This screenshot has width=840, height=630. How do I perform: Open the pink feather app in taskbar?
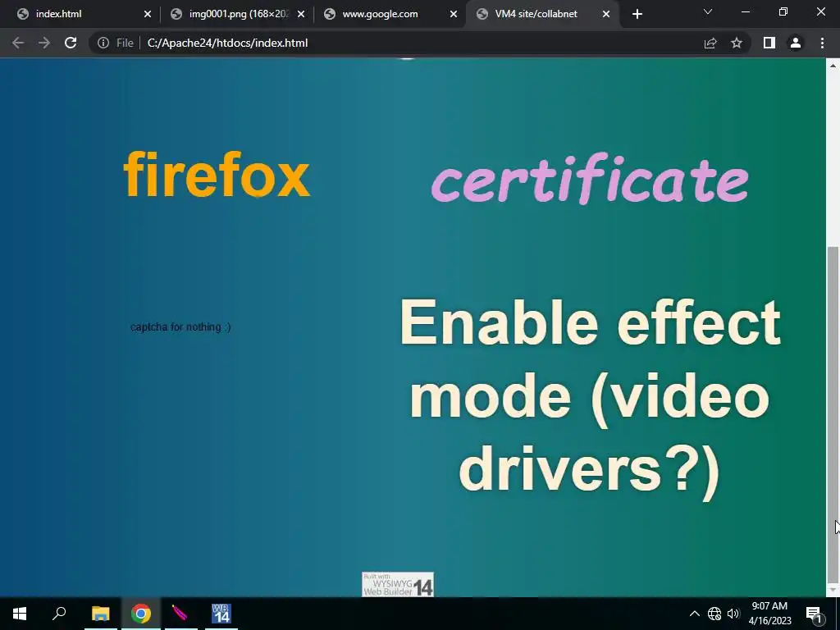click(x=180, y=614)
